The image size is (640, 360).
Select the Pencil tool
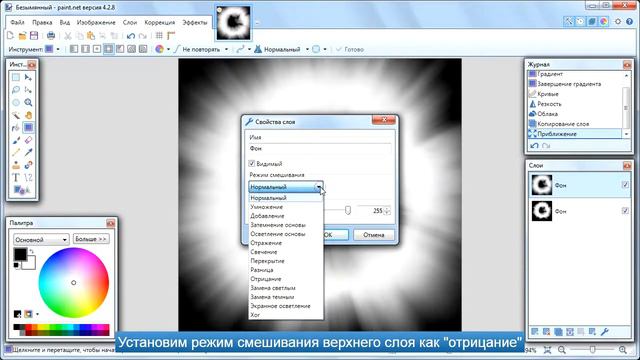(16, 153)
